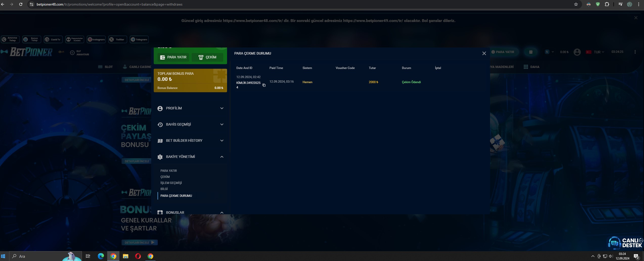
Task: Select İŞLEM GEÇMİŞİ in the sidebar menu
Action: tap(171, 183)
